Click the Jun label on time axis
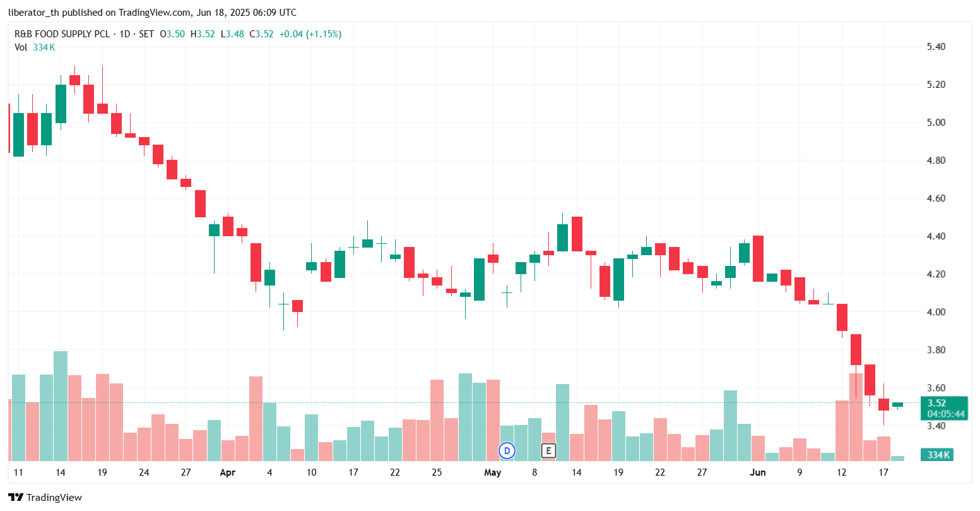 pyautogui.click(x=758, y=472)
